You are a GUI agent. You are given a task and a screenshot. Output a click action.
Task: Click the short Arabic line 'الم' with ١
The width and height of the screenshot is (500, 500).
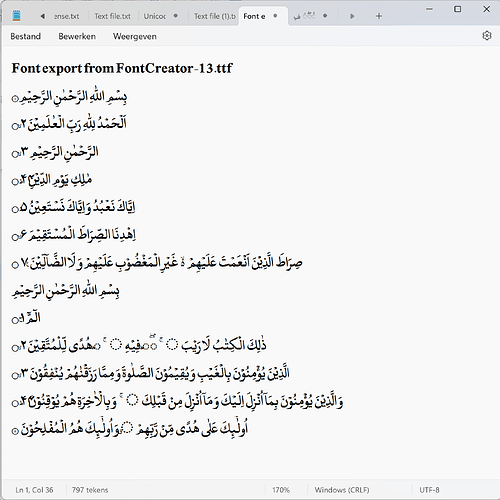[x=26, y=318]
